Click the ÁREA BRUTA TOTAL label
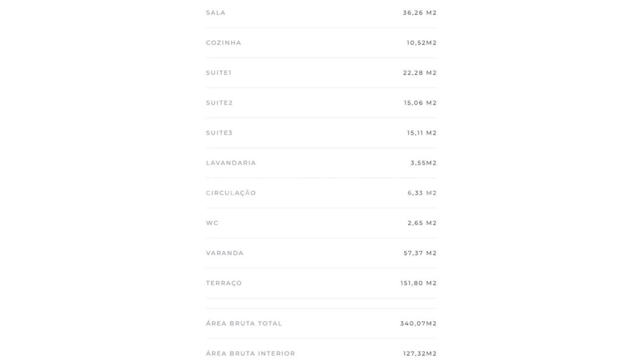The height and width of the screenshot is (362, 644). pyautogui.click(x=244, y=323)
